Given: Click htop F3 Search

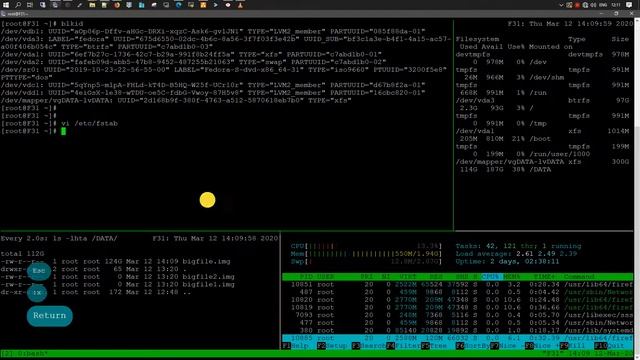Looking at the screenshot, I should tap(368, 346).
